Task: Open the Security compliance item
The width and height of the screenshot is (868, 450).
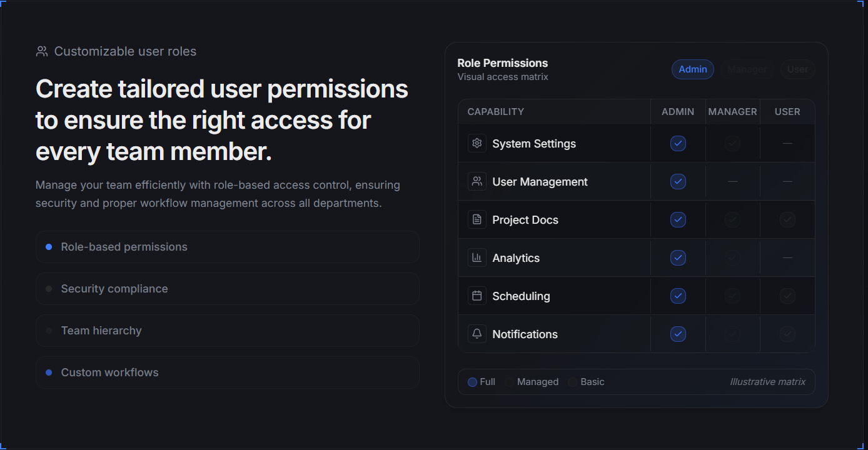Action: click(x=227, y=289)
